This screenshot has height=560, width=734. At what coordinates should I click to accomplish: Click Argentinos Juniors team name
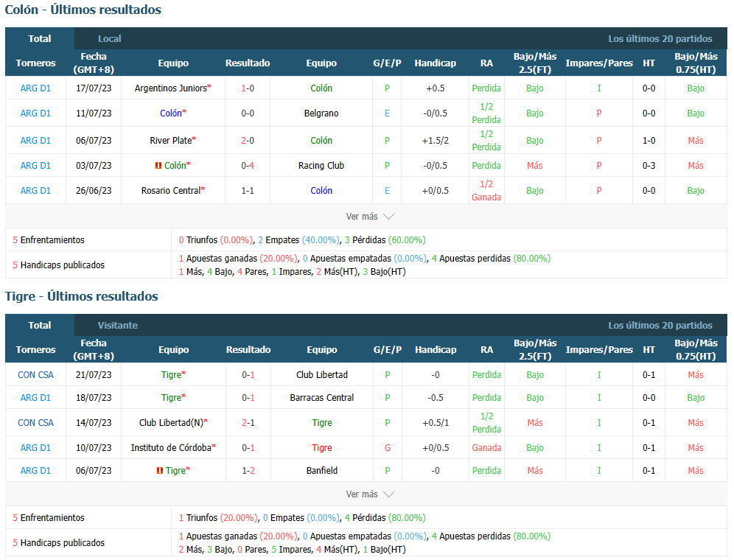pyautogui.click(x=171, y=88)
